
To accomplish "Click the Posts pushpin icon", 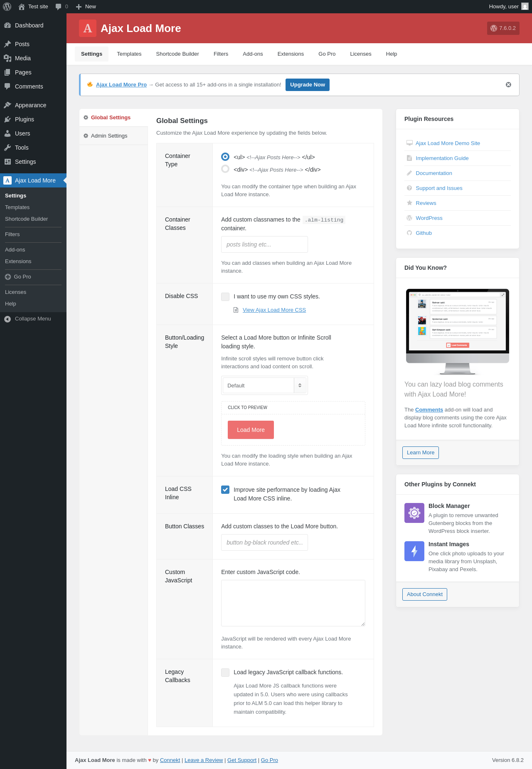I will coord(7,44).
